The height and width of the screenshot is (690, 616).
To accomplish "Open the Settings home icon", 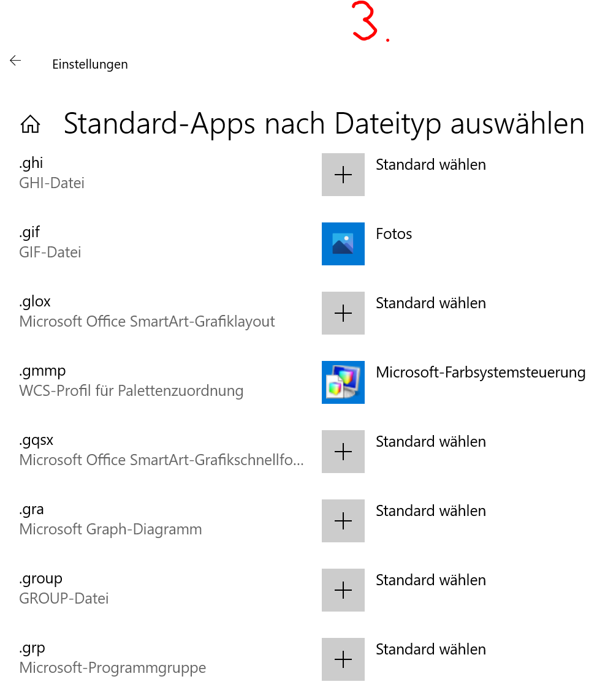I will point(31,124).
